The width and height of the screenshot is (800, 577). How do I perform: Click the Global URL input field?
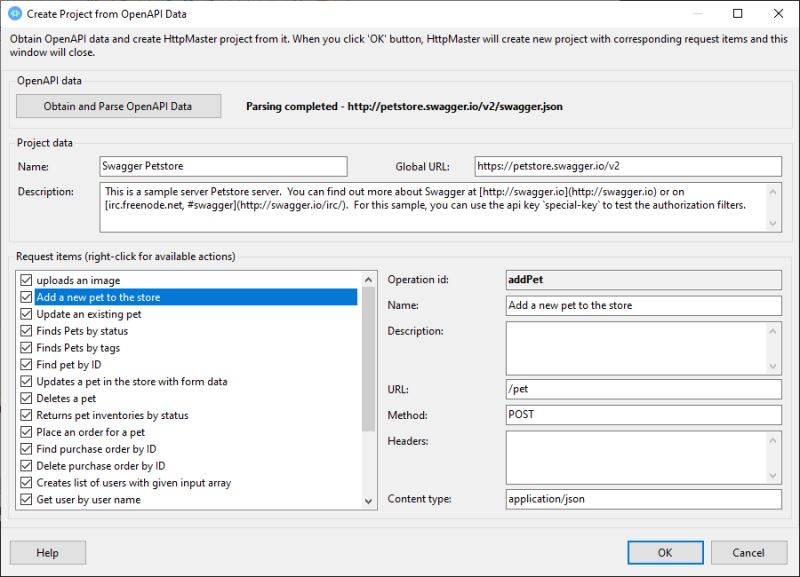point(628,166)
